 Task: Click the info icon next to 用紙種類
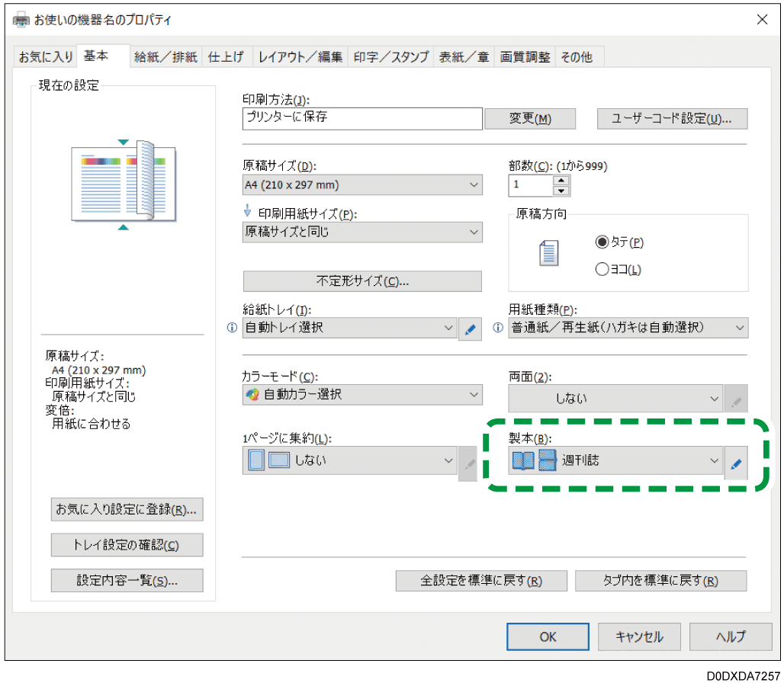tap(498, 329)
